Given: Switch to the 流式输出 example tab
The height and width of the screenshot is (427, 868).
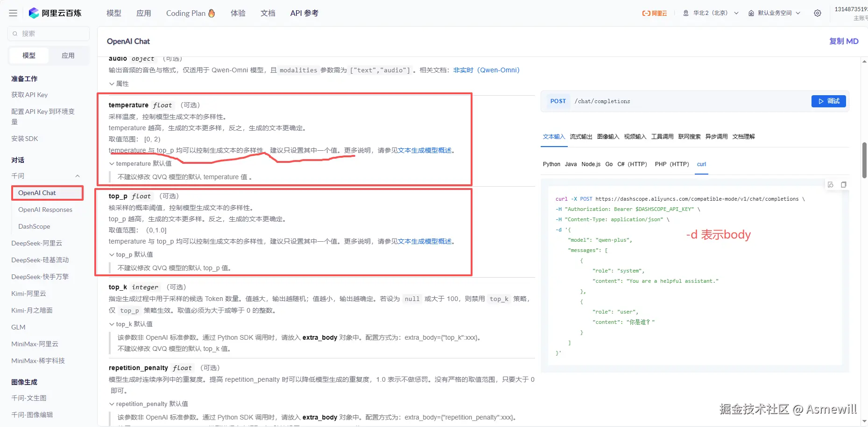Looking at the screenshot, I should pos(581,137).
